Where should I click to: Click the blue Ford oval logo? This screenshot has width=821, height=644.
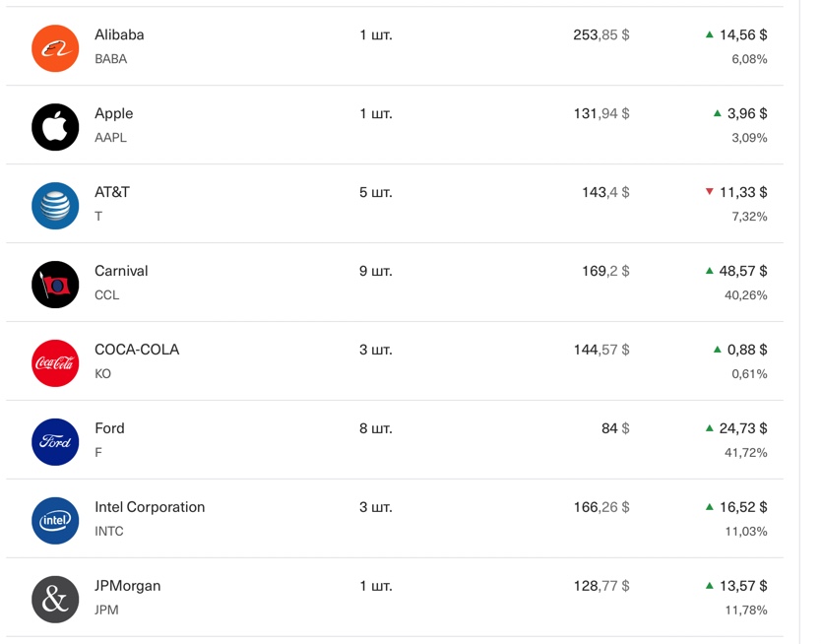55,442
